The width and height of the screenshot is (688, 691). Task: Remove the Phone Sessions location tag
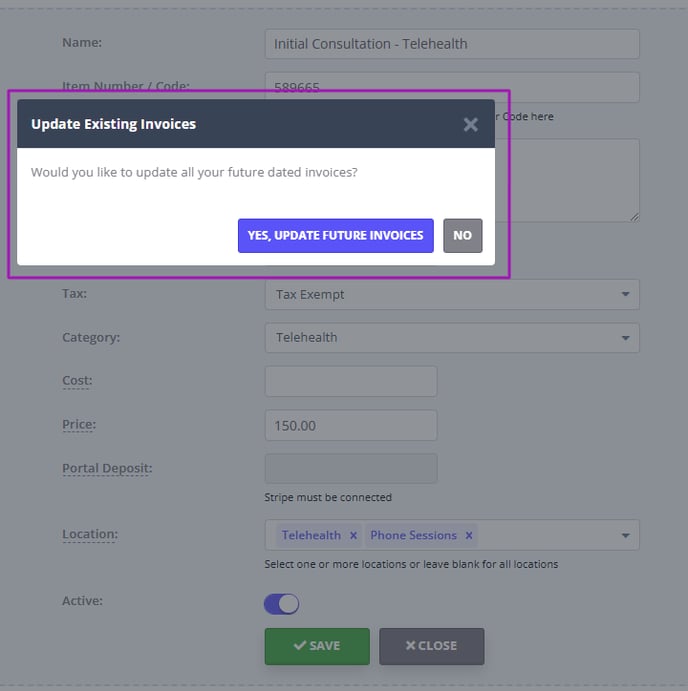469,535
